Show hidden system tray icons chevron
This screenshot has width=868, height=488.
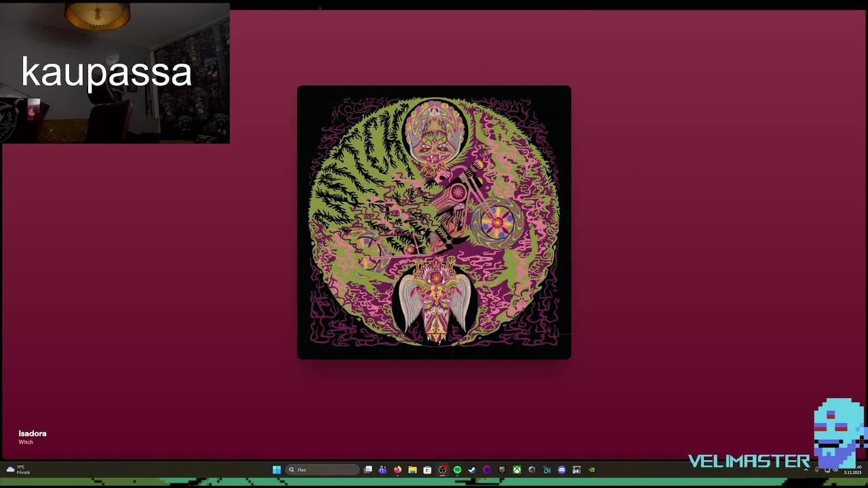click(x=806, y=470)
